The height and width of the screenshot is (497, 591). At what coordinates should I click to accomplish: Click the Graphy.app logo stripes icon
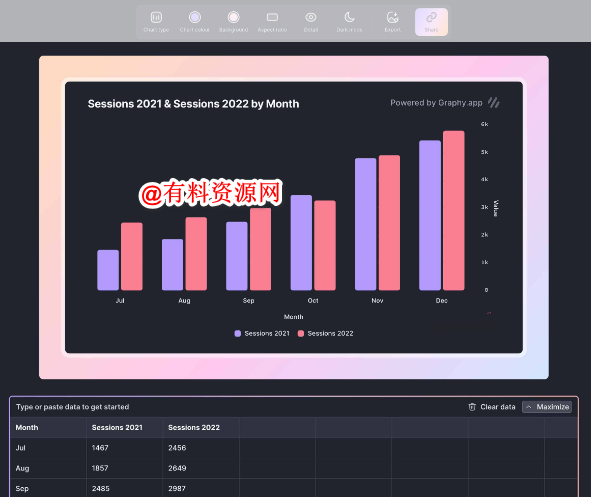[494, 102]
